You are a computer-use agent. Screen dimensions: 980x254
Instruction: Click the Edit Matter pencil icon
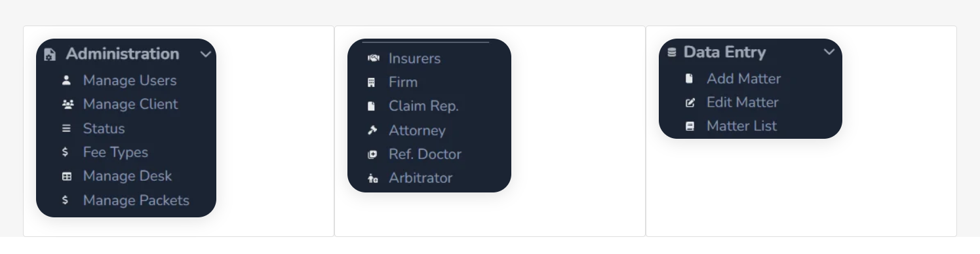pyautogui.click(x=690, y=103)
